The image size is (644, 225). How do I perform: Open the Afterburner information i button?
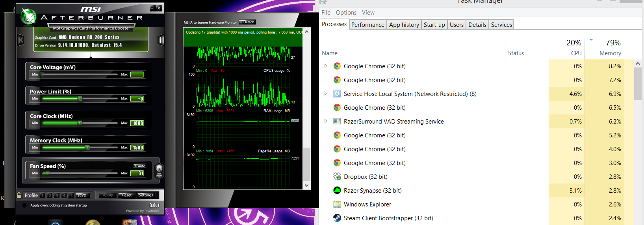[161, 40]
